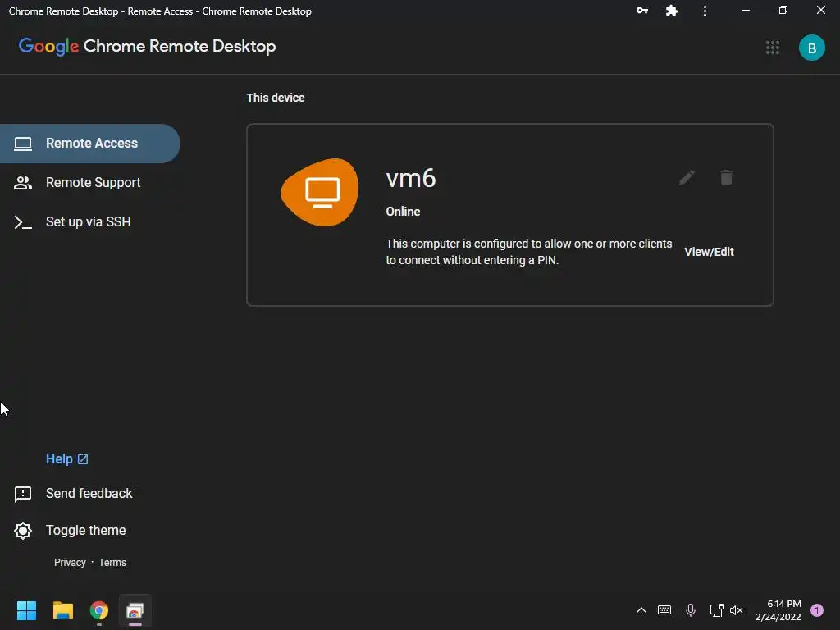Open the Help link
Image resolution: width=840 pixels, height=630 pixels.
(x=66, y=459)
